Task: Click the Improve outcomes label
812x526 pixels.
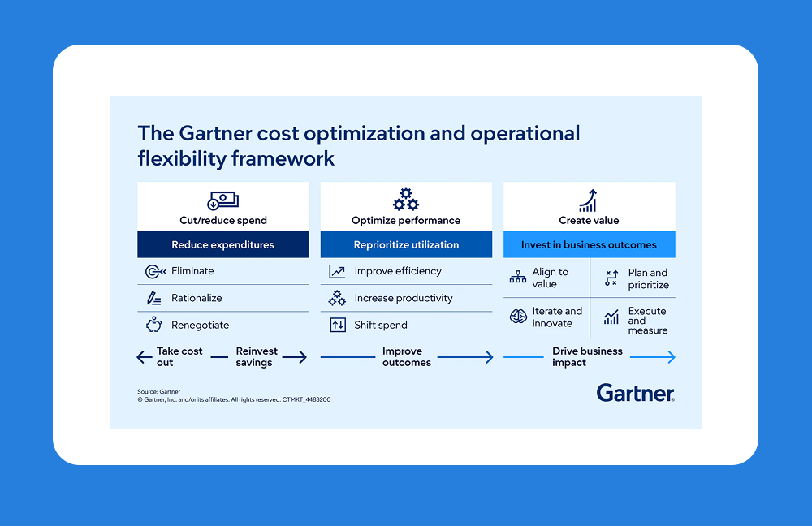Action: pos(407,356)
